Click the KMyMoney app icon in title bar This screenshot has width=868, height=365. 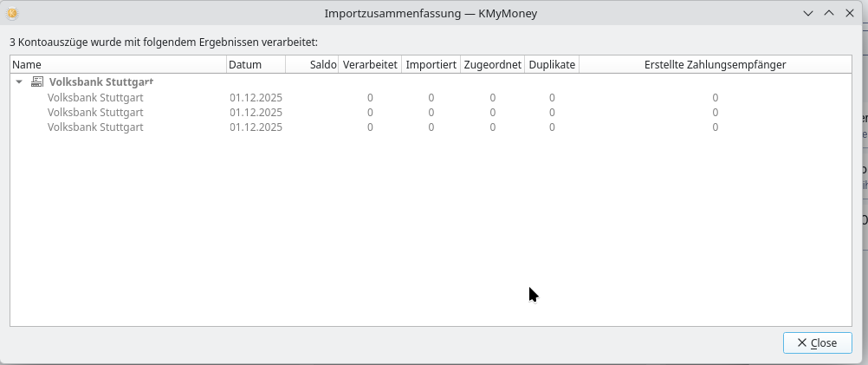[x=12, y=14]
